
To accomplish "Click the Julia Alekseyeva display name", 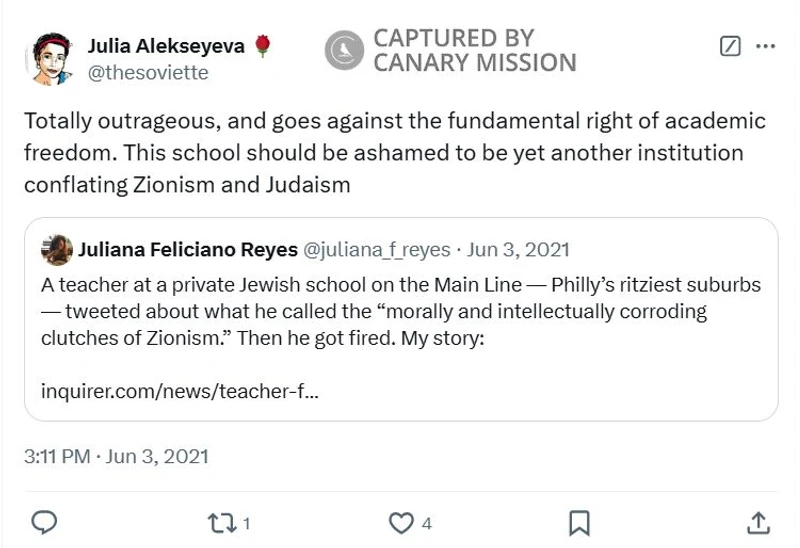I will (166, 46).
